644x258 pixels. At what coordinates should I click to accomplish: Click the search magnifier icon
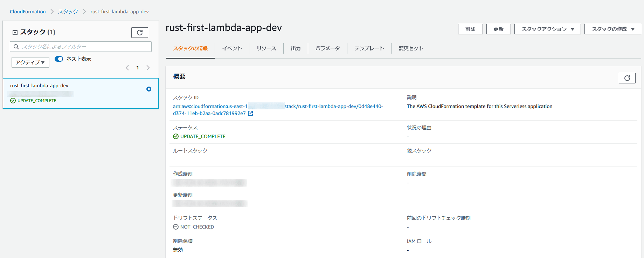tap(16, 47)
